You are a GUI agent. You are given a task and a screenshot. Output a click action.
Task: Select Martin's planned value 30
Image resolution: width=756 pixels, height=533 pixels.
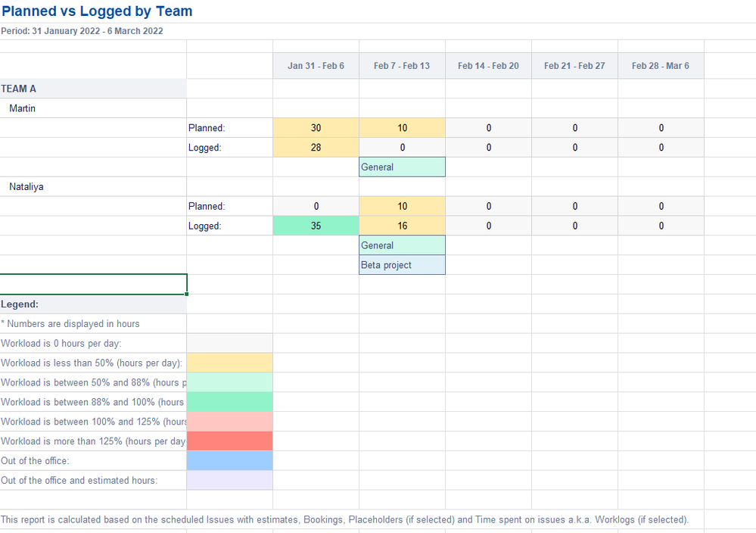pyautogui.click(x=316, y=128)
